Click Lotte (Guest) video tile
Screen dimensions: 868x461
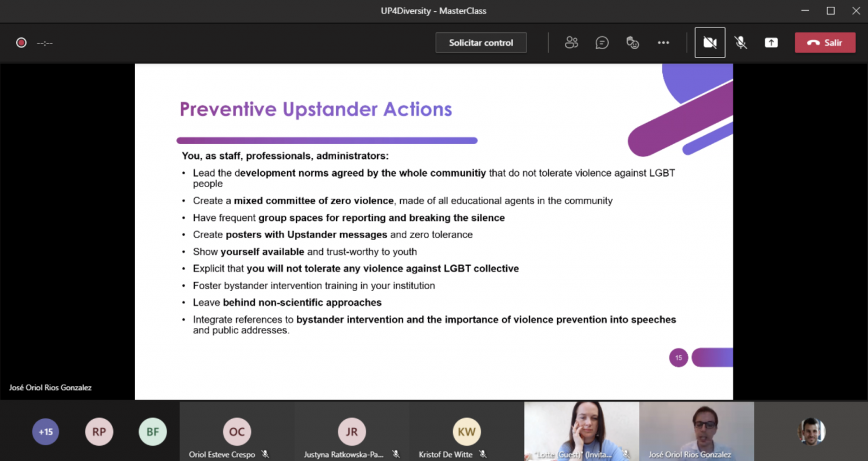[x=581, y=430]
